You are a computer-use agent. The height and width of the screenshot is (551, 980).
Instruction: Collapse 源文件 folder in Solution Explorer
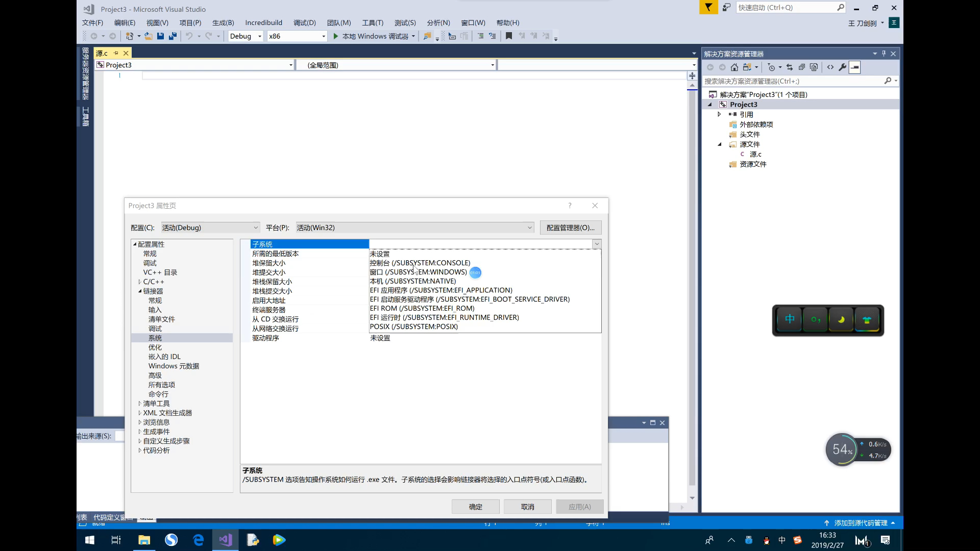coord(719,144)
